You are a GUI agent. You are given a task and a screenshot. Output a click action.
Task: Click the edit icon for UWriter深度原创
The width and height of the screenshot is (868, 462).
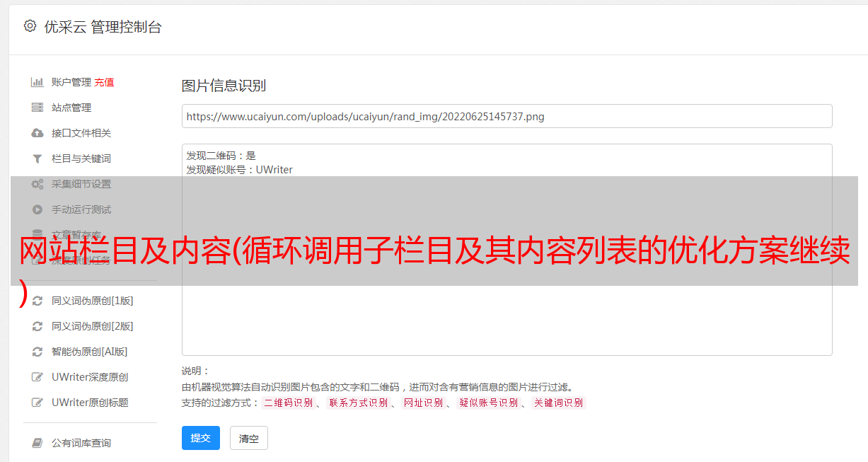(37, 377)
